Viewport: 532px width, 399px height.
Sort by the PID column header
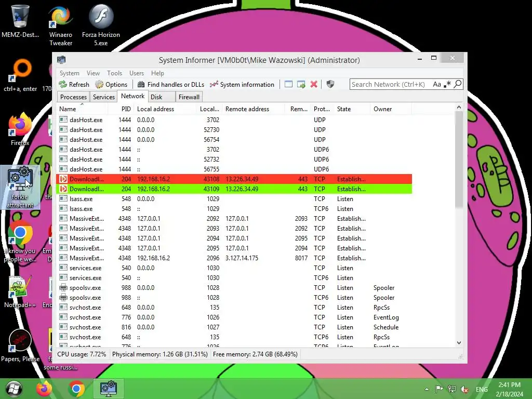[x=121, y=109]
